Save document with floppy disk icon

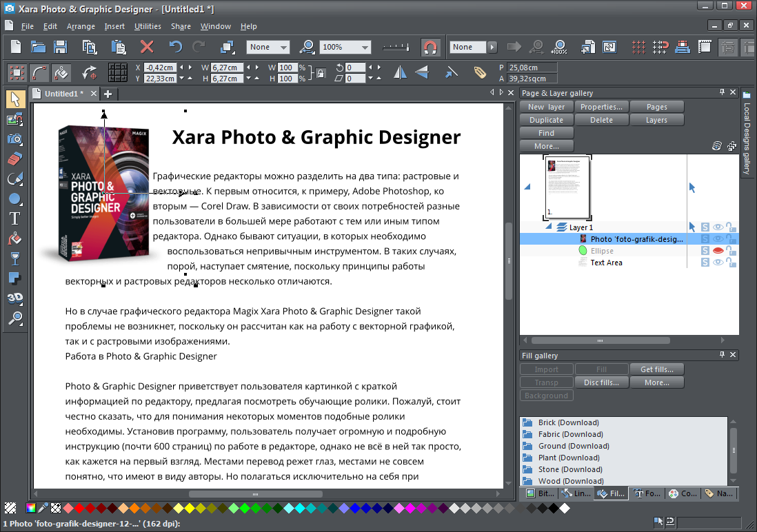pos(61,47)
